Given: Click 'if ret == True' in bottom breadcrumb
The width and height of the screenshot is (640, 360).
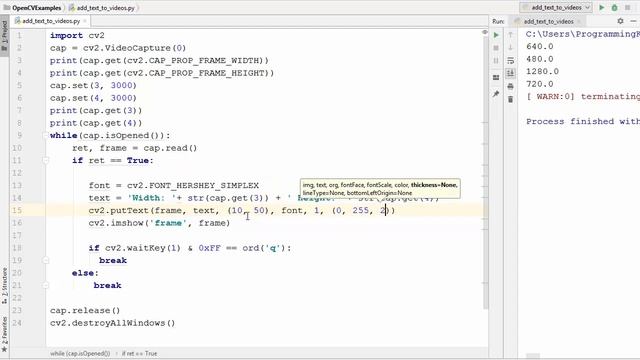Looking at the screenshot, I should pyautogui.click(x=139, y=353).
